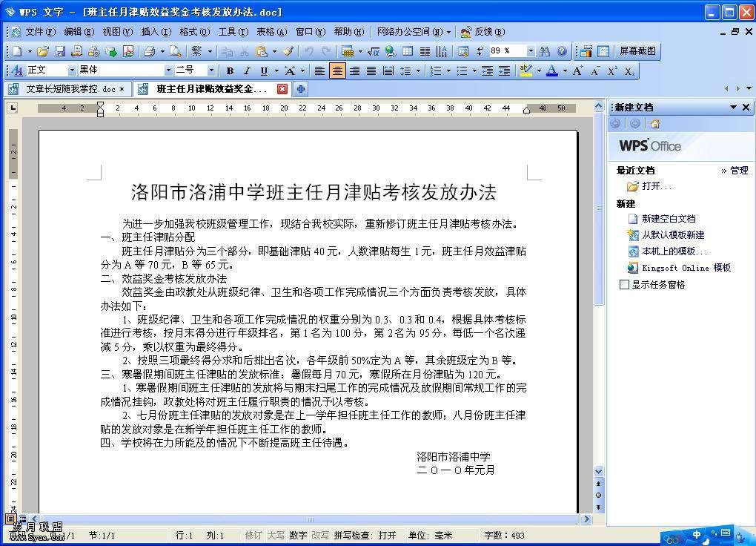Viewport: 756px width, 546px height.
Task: Tick the 显示任务窗格 checkbox
Action: tap(624, 284)
